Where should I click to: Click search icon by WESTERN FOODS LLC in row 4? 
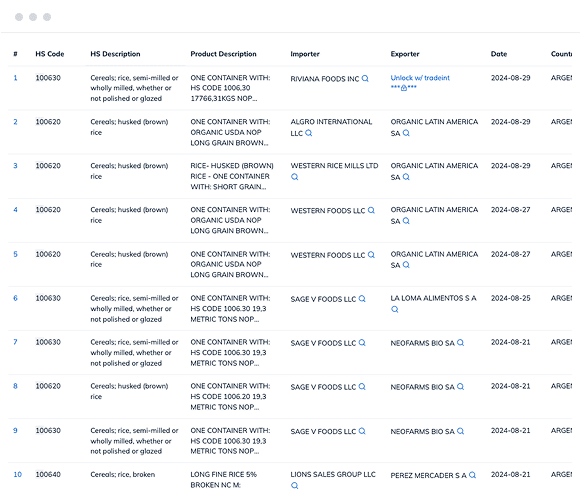(x=371, y=210)
